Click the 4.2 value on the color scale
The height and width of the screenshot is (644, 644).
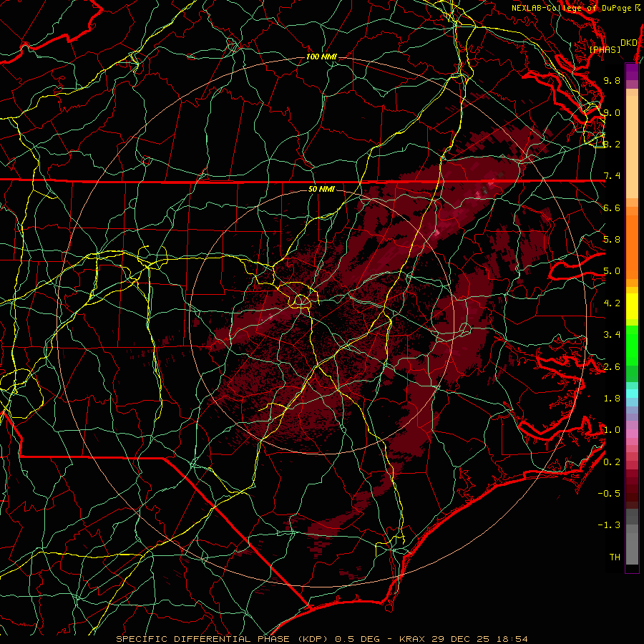pyautogui.click(x=612, y=303)
